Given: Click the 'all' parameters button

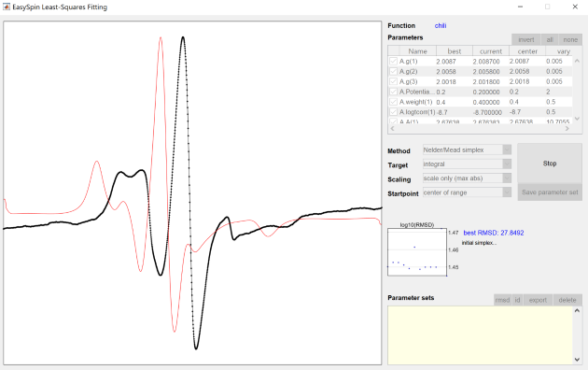Looking at the screenshot, I should [550, 40].
